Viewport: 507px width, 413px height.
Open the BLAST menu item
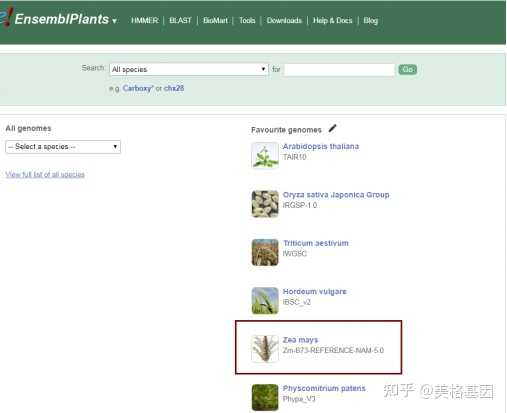tap(180, 21)
